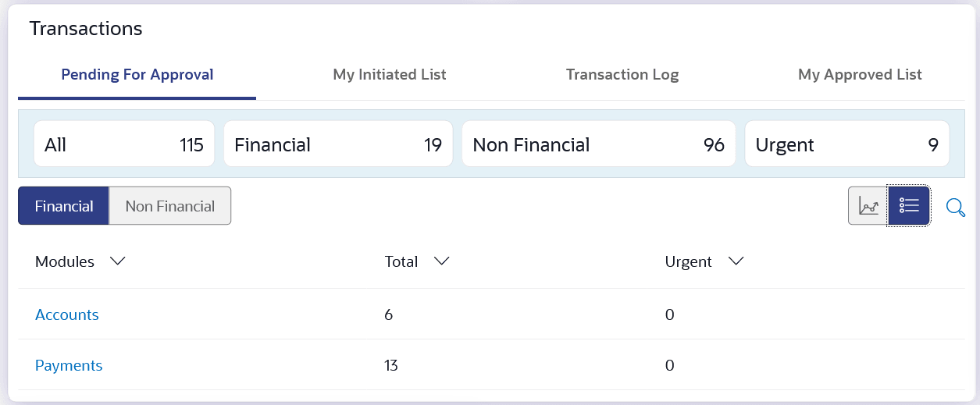Sort by Total column chevron
980x405 pixels.
click(x=441, y=261)
